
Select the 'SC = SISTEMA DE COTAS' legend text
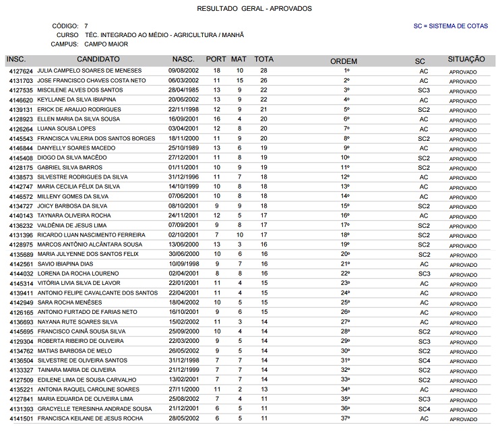click(451, 26)
